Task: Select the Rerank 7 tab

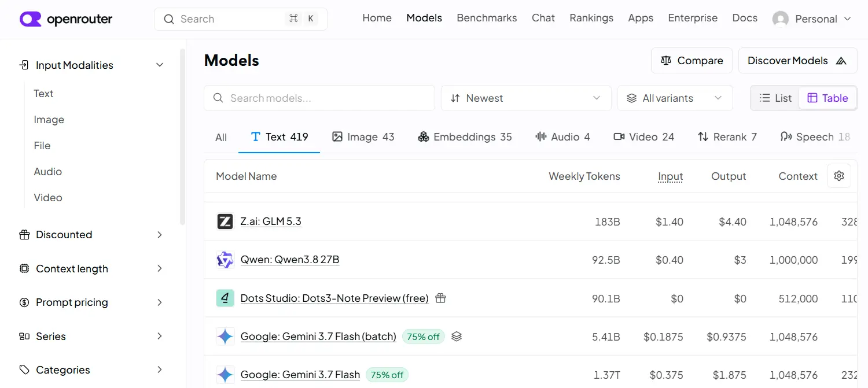Action: tap(727, 137)
